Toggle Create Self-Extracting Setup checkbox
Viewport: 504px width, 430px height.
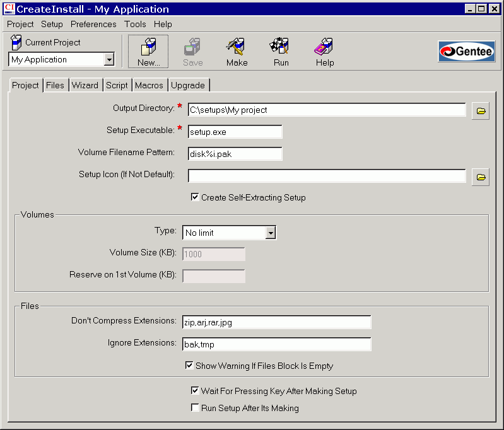point(194,197)
